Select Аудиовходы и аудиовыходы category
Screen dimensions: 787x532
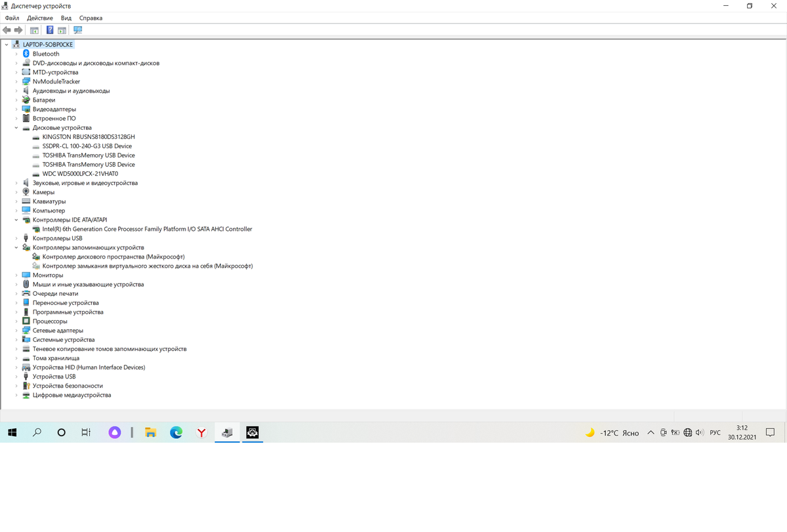[x=71, y=91]
